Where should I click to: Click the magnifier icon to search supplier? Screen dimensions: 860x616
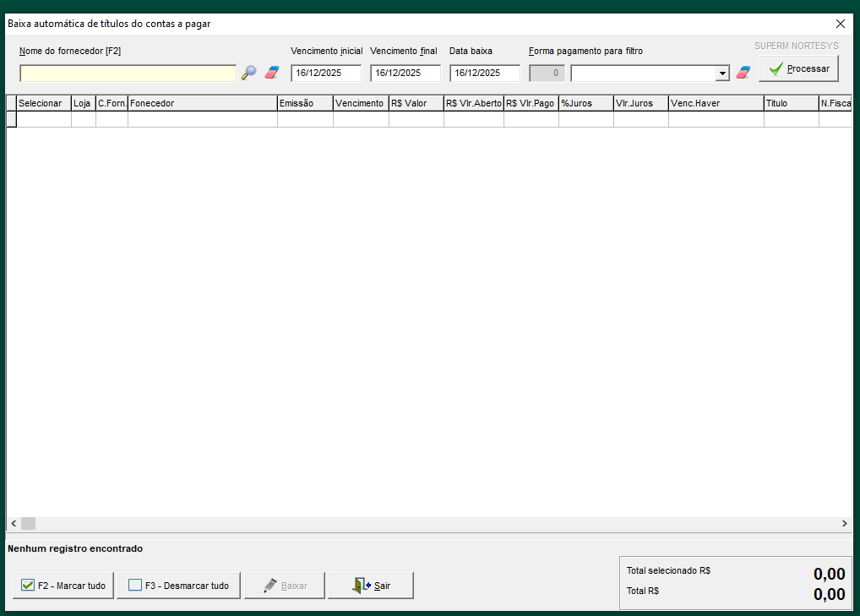pyautogui.click(x=248, y=74)
